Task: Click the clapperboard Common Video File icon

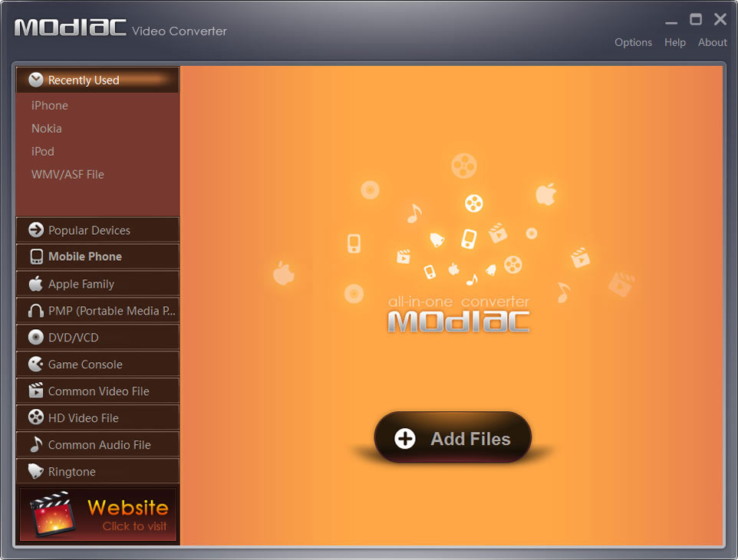Action: [36, 391]
